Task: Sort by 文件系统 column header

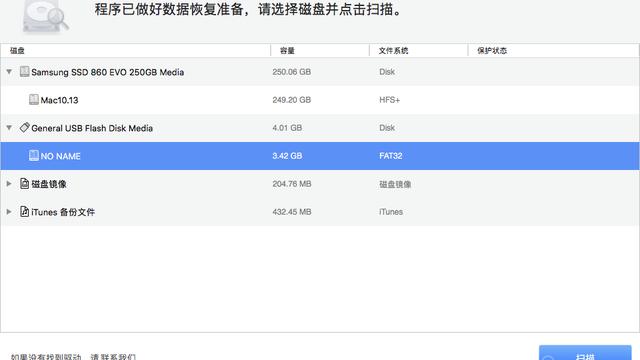Action: coord(418,51)
